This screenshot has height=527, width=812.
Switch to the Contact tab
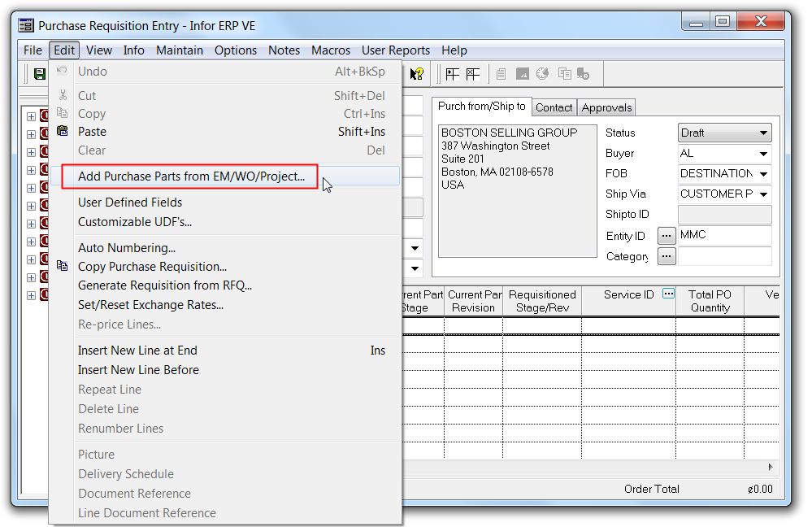(554, 107)
